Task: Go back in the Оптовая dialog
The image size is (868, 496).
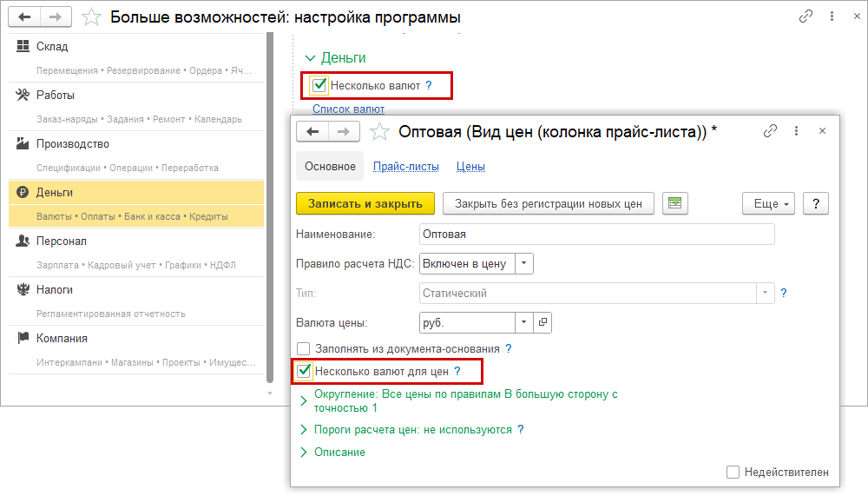Action: coord(313,131)
